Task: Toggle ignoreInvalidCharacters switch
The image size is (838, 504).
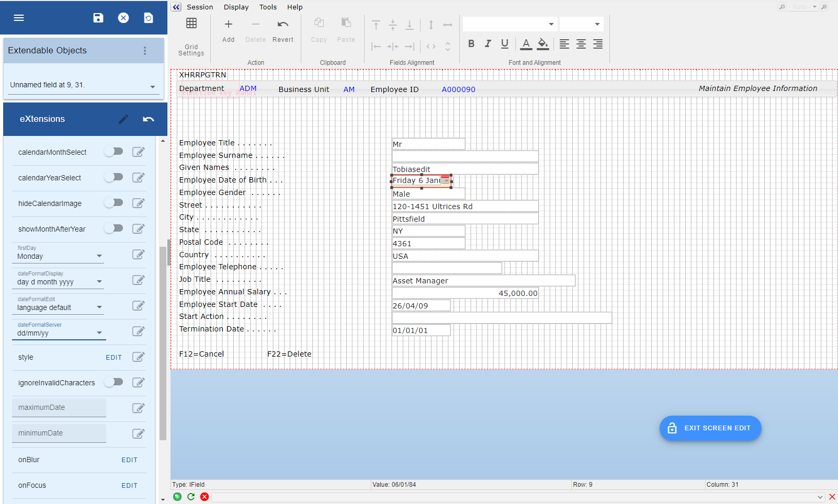Action: coord(114,382)
